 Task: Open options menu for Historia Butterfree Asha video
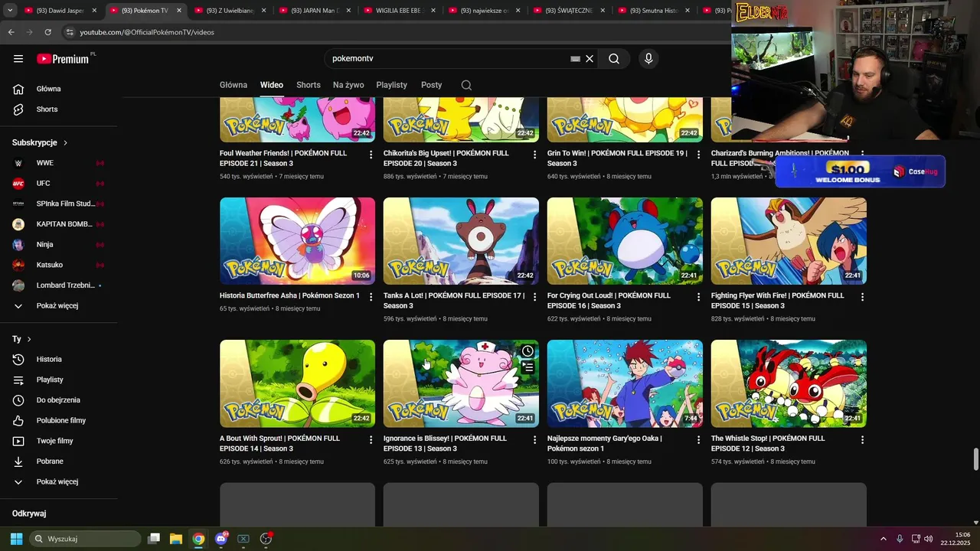point(371,297)
